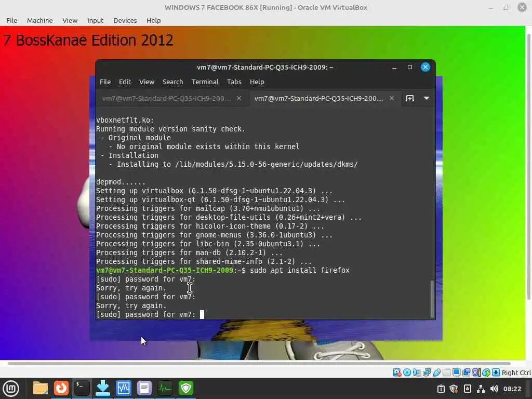Screen dimensions: 532x399
Task: Close the second terminal tab
Action: pos(392,98)
